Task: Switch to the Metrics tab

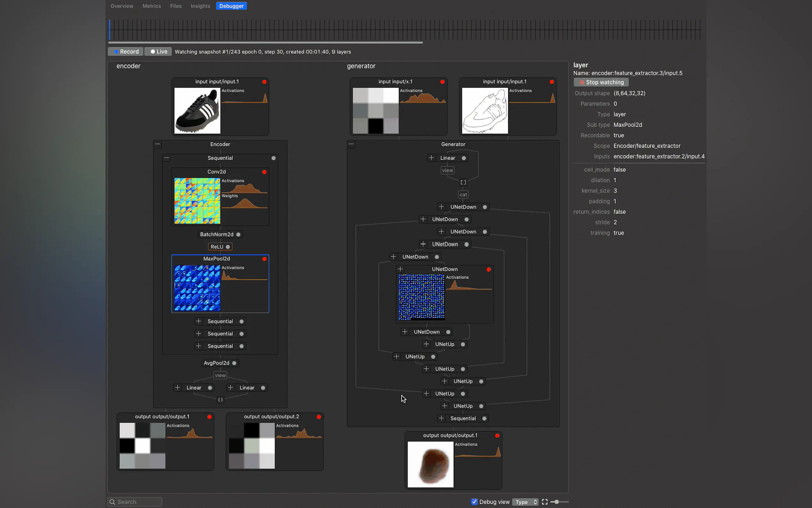Action: (x=152, y=6)
